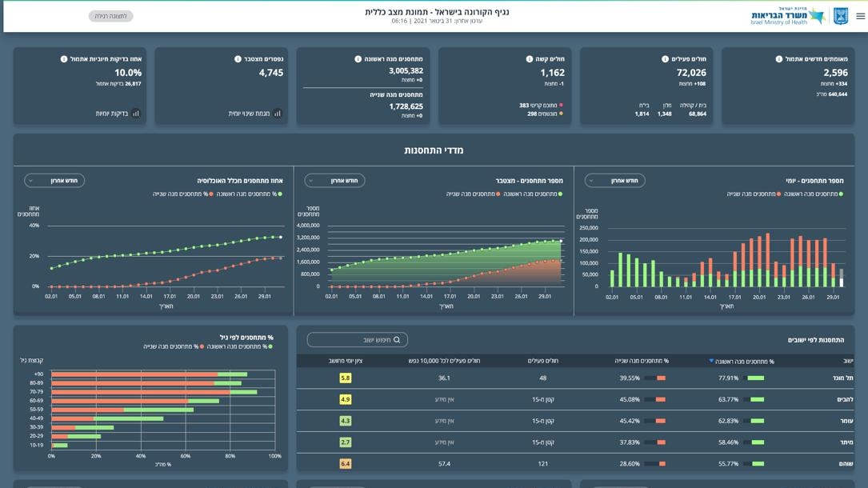This screenshot has height=488, width=868.
Task: Sort table by חולים פעילים column header
Action: (542, 362)
